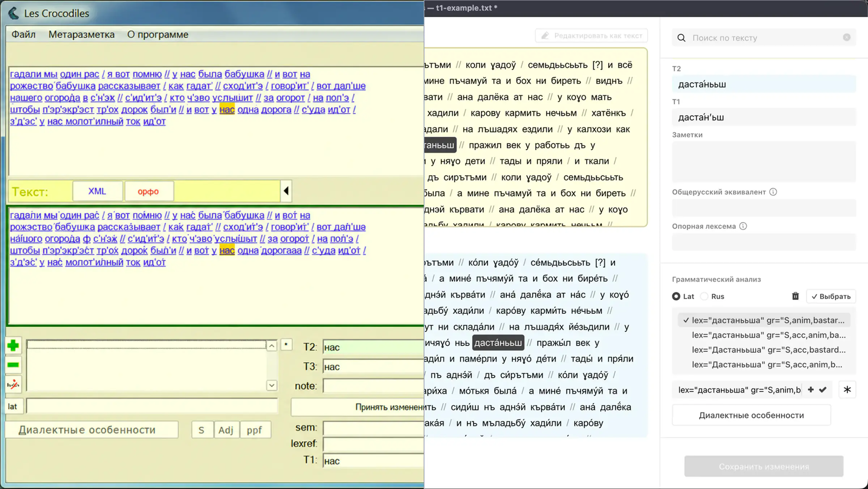Click word рассказывает in the upper text pane
This screenshot has width=868, height=489.
coord(129,86)
